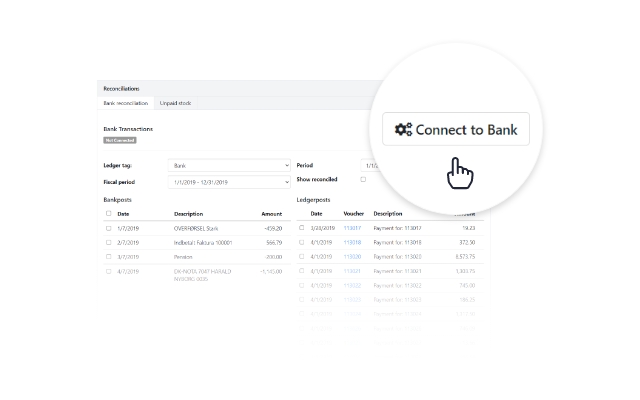Viewport: 640px width, 400px height.
Task: Click the Bankposts Description column header
Action: [x=189, y=214]
